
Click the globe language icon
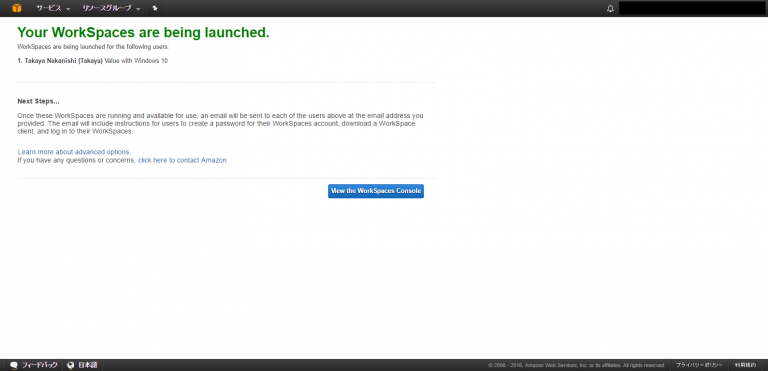[x=71, y=365]
